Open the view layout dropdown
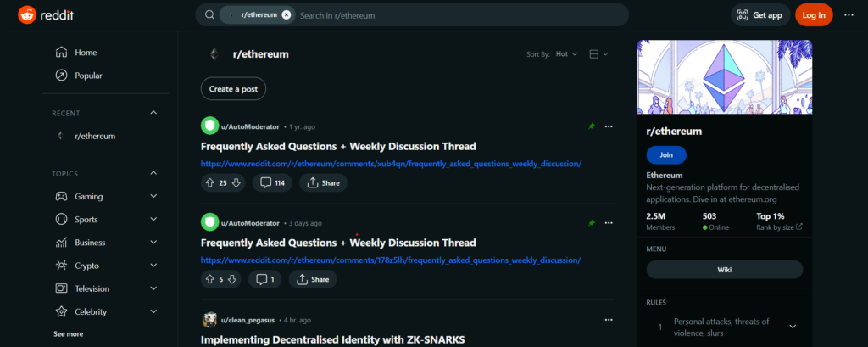This screenshot has height=347, width=868. coord(598,54)
